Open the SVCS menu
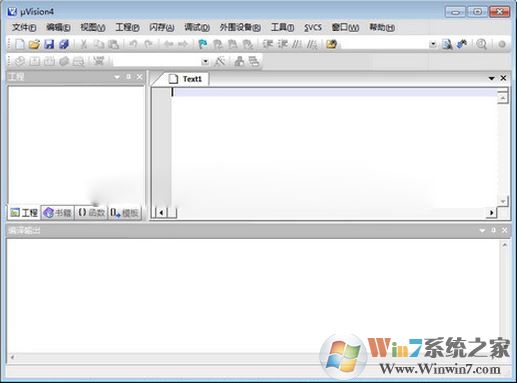This screenshot has width=517, height=383. [313, 27]
